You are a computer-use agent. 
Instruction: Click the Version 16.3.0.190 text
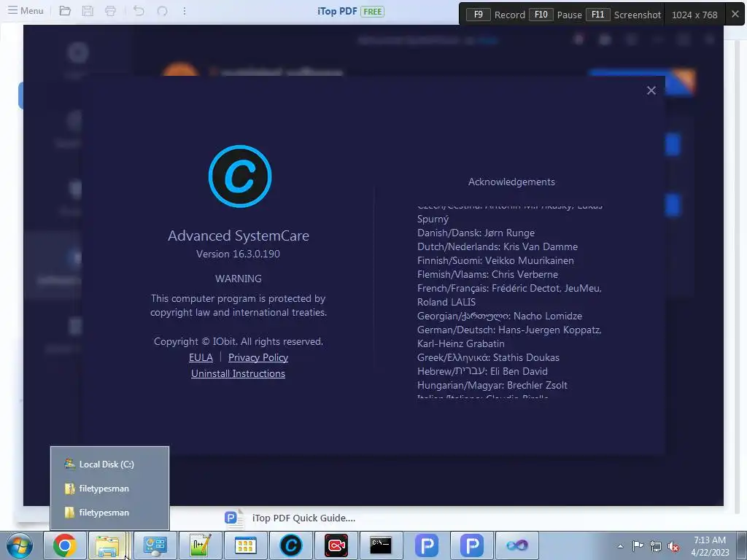239,254
